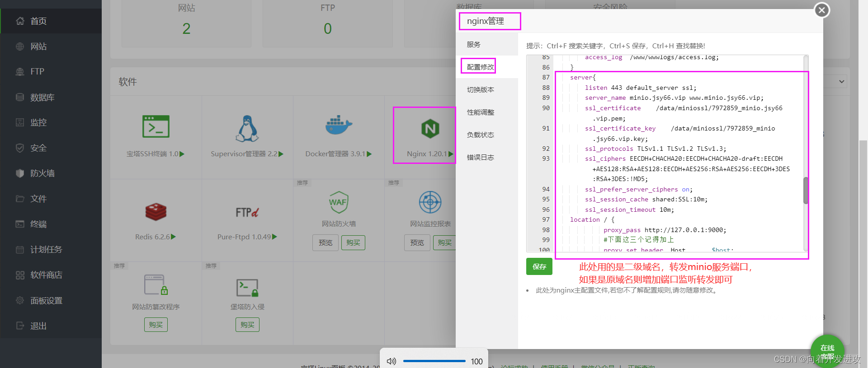Screen dimensions: 868x368
Task: Click the FTP count 0 card
Action: tap(328, 23)
